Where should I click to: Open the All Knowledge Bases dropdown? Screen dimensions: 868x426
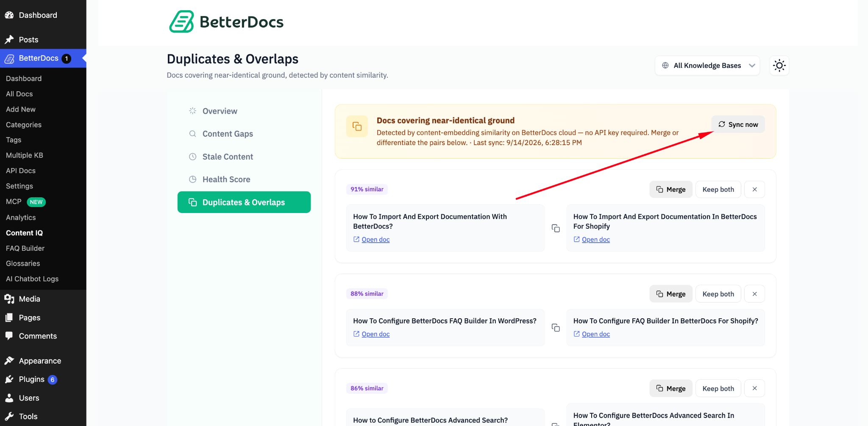coord(707,65)
